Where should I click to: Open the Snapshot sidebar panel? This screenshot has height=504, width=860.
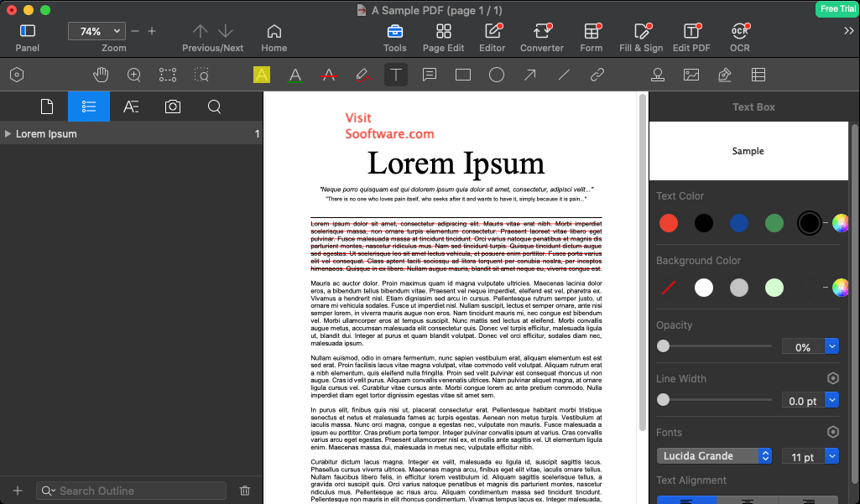point(173,107)
